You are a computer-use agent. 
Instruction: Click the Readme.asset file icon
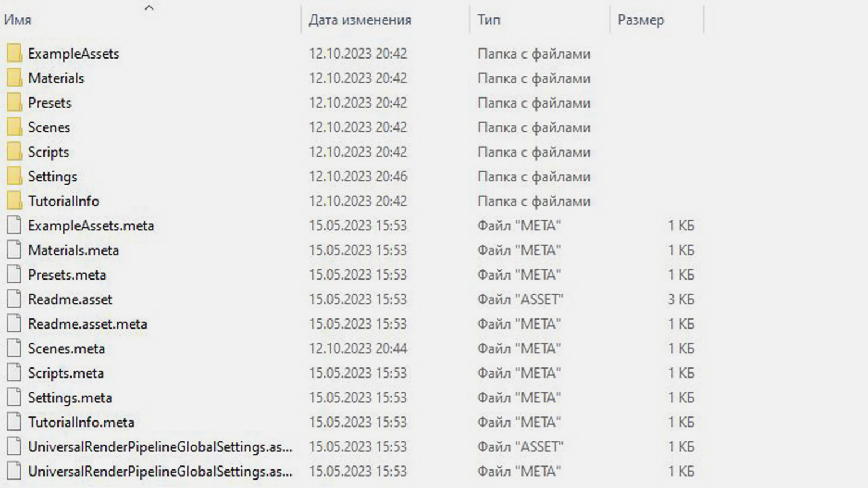(x=15, y=299)
